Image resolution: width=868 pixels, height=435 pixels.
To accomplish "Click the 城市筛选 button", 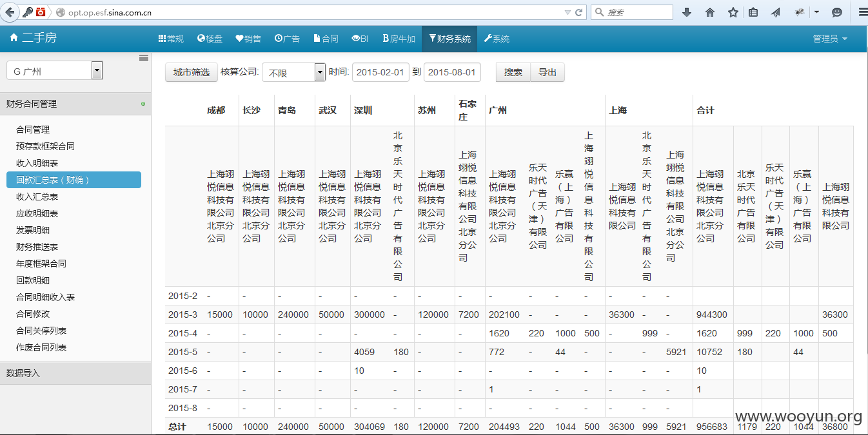I will pos(192,72).
